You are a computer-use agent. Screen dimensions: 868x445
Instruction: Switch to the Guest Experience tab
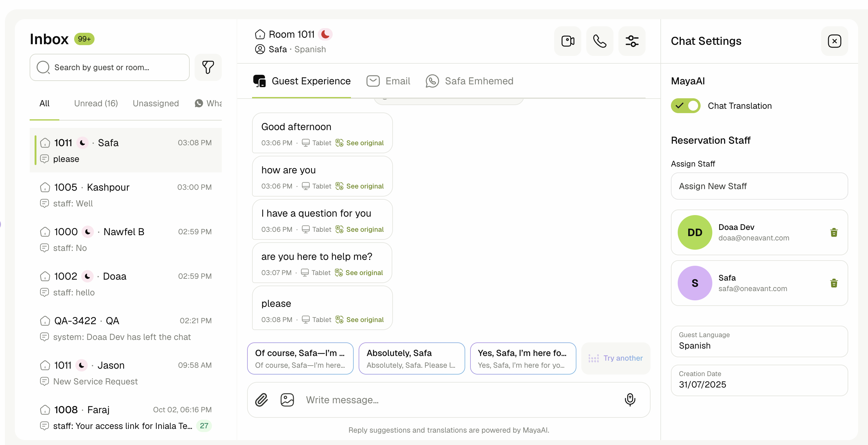click(301, 81)
